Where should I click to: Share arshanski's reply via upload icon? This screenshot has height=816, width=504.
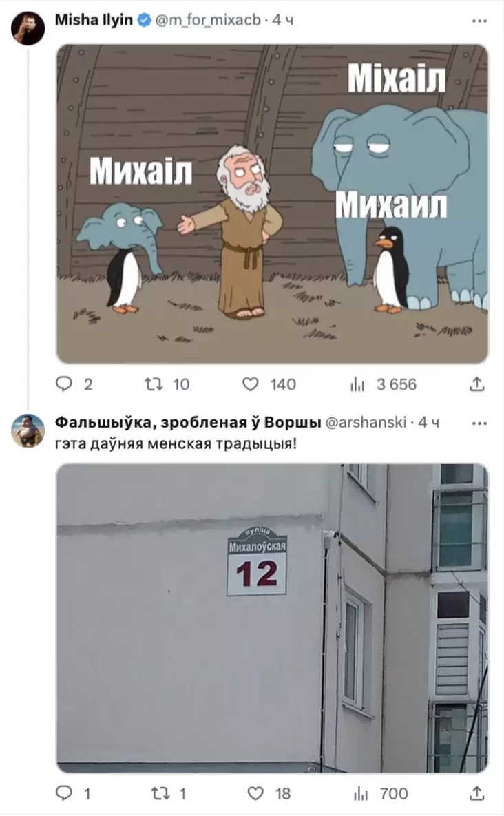(x=477, y=793)
